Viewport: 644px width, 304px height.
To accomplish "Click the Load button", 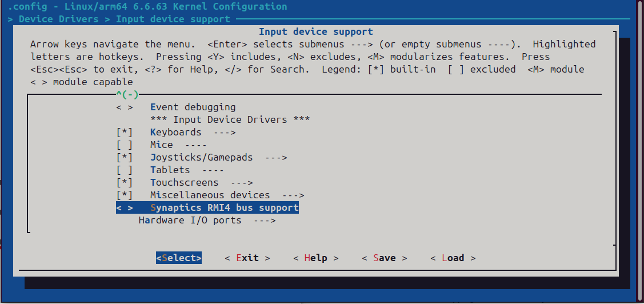I will tap(453, 258).
